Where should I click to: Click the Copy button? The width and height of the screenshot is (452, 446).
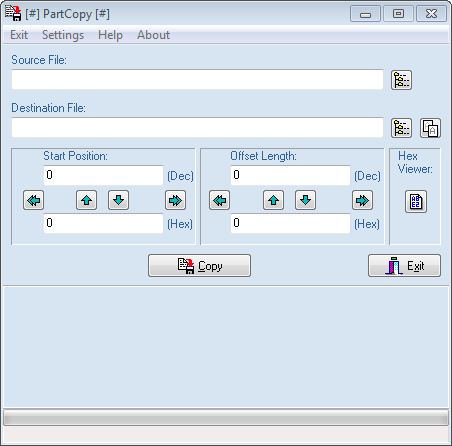pyautogui.click(x=199, y=266)
